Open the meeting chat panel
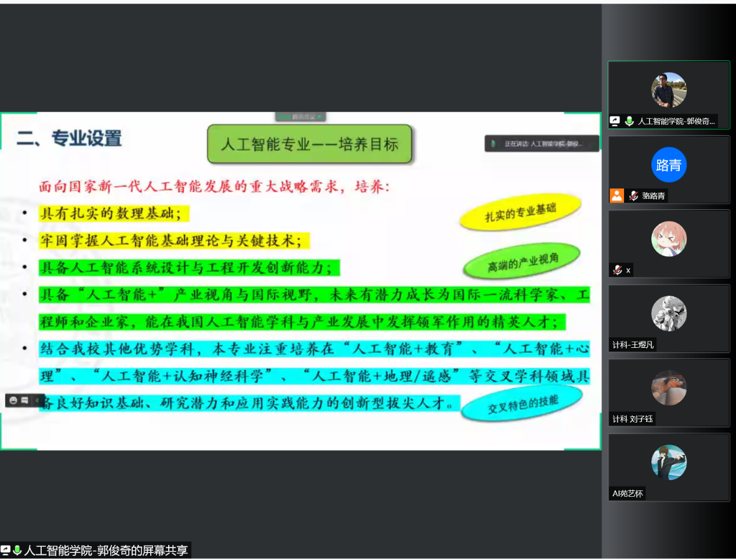 pyautogui.click(x=24, y=399)
